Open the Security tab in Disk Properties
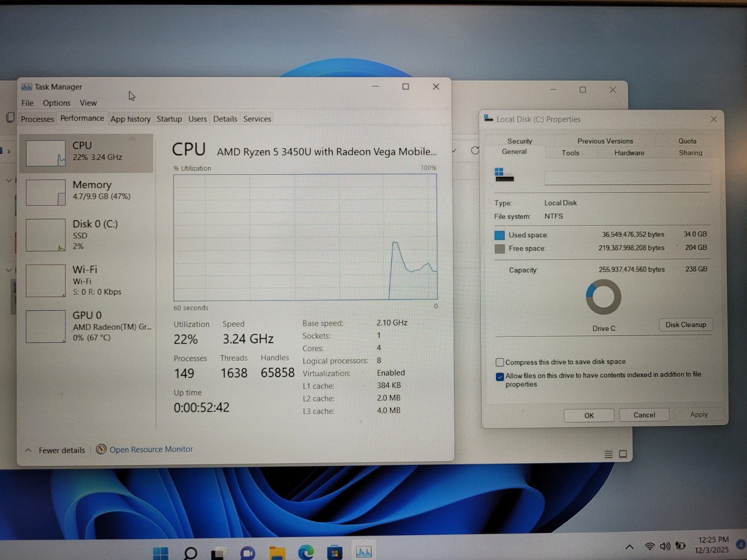Image resolution: width=747 pixels, height=560 pixels. point(520,141)
